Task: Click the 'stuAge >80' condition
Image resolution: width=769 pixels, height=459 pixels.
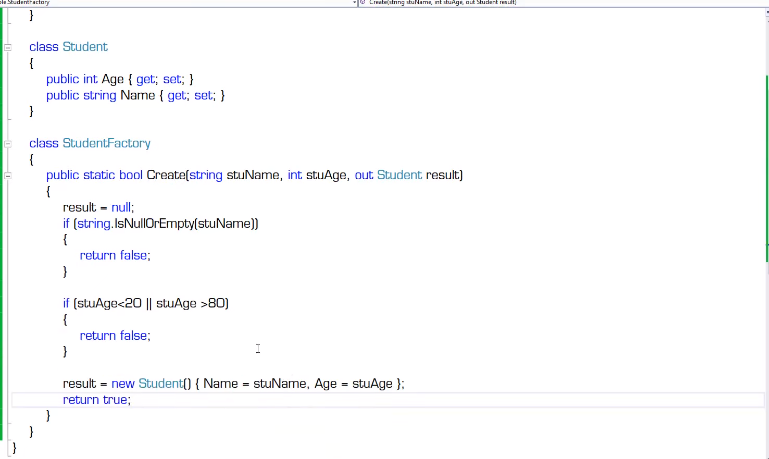Action: tap(190, 303)
